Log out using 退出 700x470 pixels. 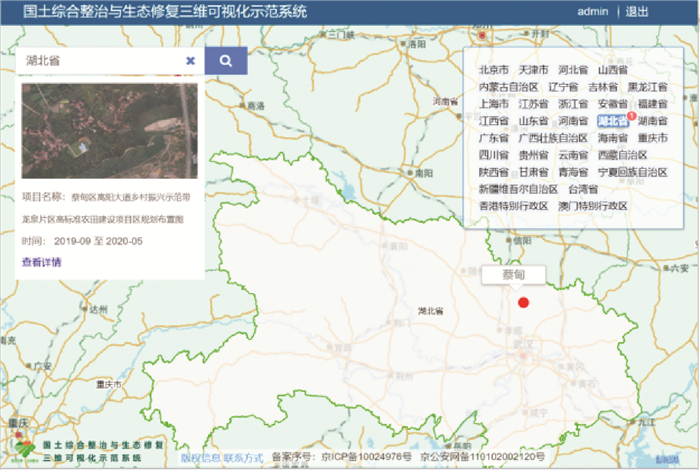636,12
